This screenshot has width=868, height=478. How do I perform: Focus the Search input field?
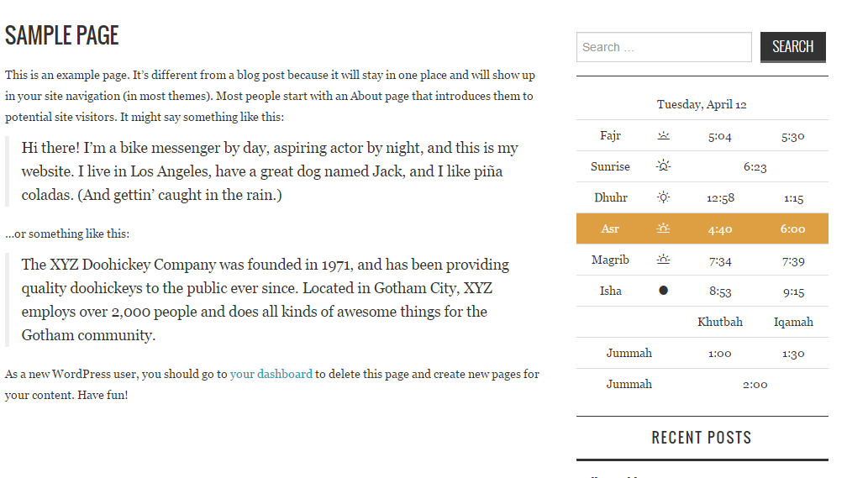664,47
